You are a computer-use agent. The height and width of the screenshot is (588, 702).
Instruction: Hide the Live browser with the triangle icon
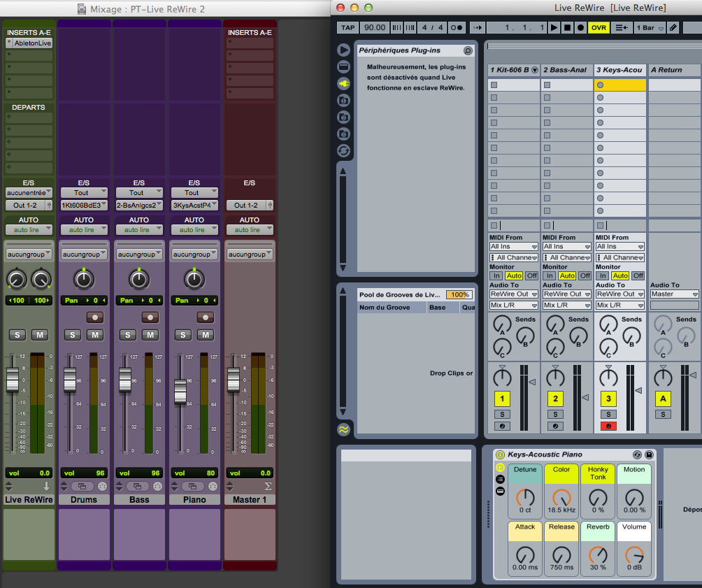tap(343, 50)
